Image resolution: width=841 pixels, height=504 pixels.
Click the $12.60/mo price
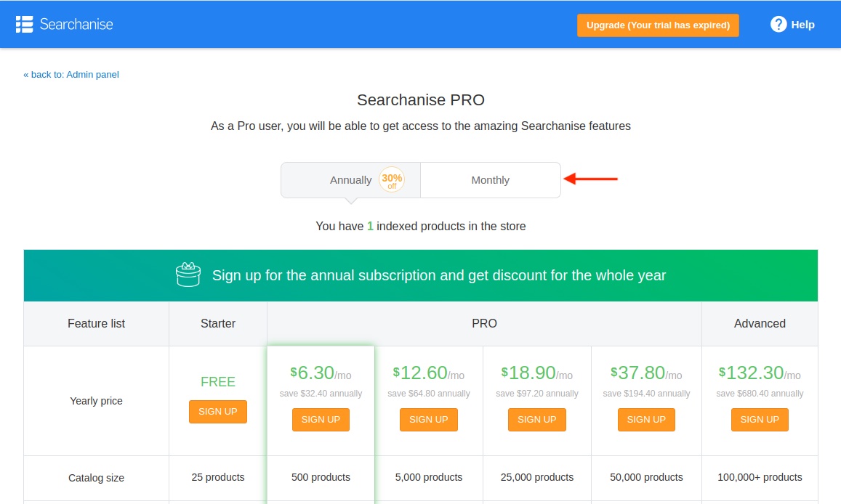tap(429, 373)
